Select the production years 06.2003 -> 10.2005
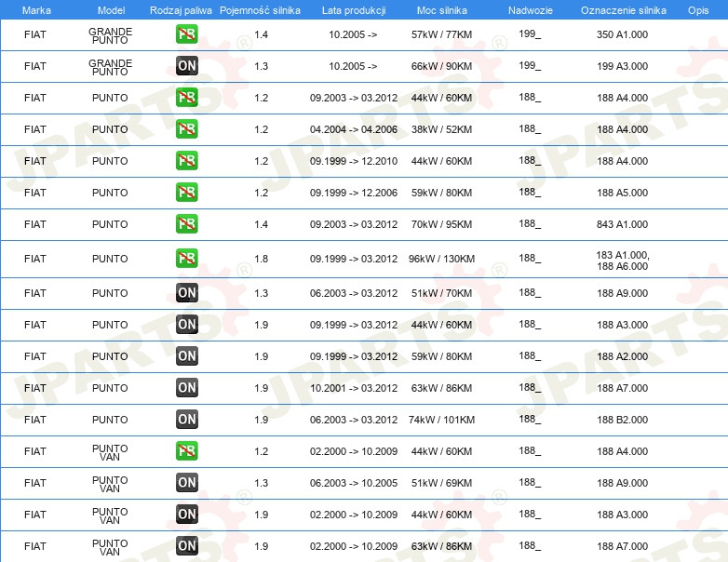 coord(354,483)
